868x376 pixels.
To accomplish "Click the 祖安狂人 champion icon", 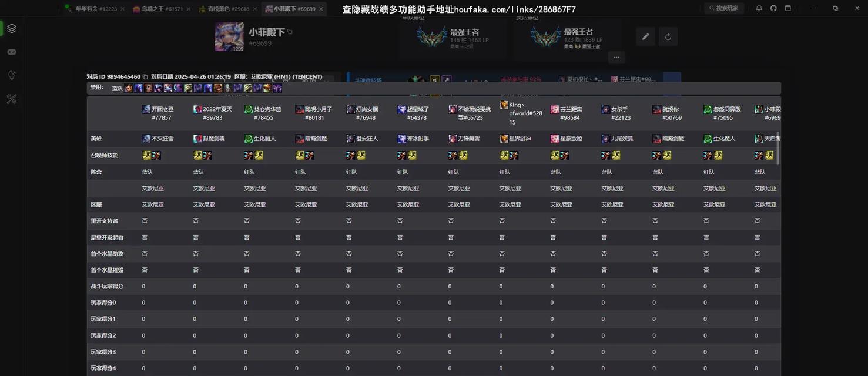I will click(351, 139).
